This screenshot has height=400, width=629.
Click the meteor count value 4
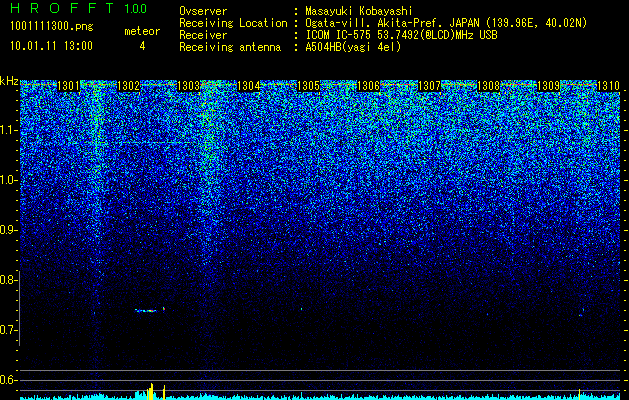142,46
